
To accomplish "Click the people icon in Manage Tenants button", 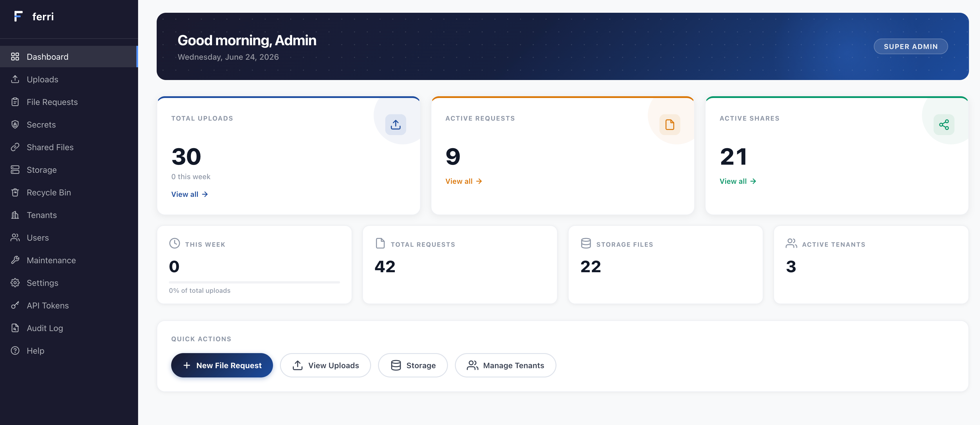I will pyautogui.click(x=473, y=365).
